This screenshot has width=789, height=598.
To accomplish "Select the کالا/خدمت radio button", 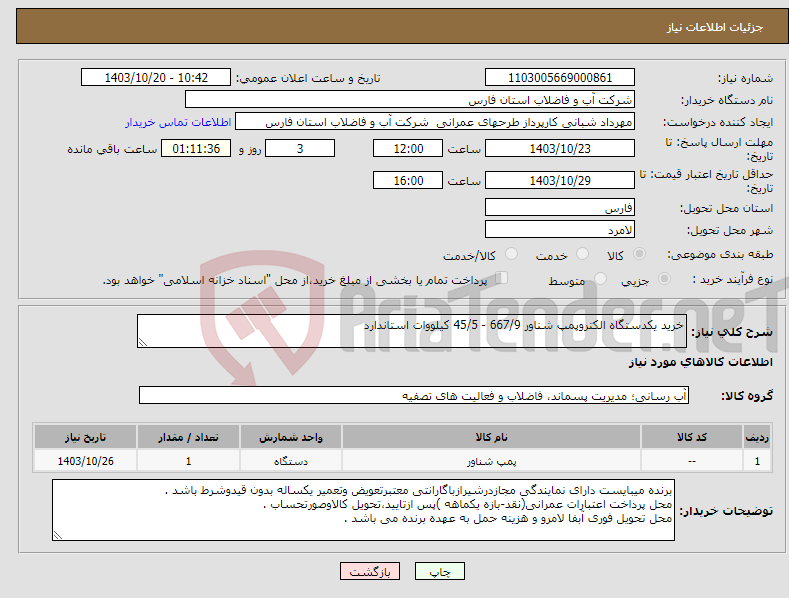I will [x=511, y=254].
